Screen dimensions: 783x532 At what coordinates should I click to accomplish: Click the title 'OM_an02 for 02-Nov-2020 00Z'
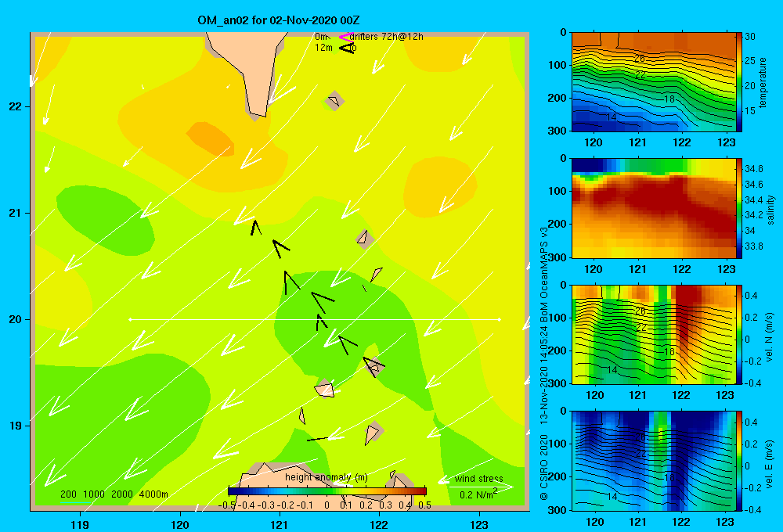pos(279,20)
